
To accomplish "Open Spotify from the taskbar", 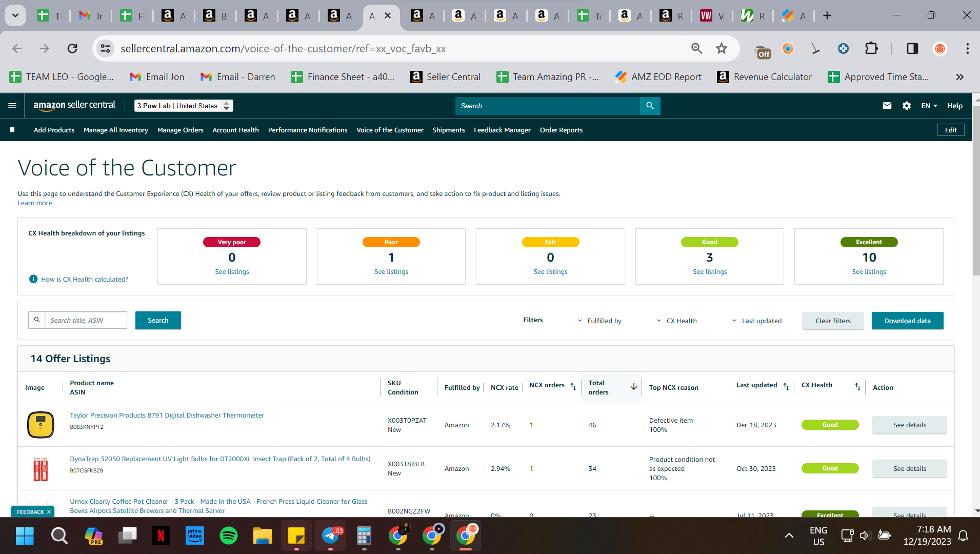I will [229, 536].
